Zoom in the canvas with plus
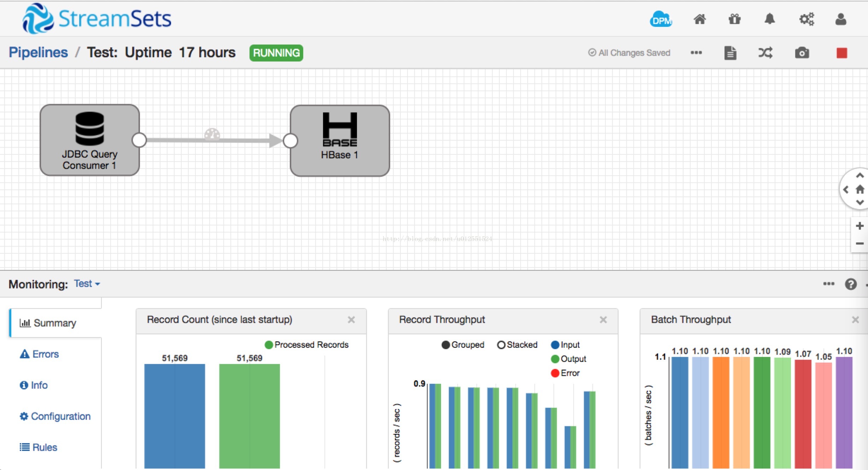Viewport: 868px width, 470px height. click(x=860, y=226)
